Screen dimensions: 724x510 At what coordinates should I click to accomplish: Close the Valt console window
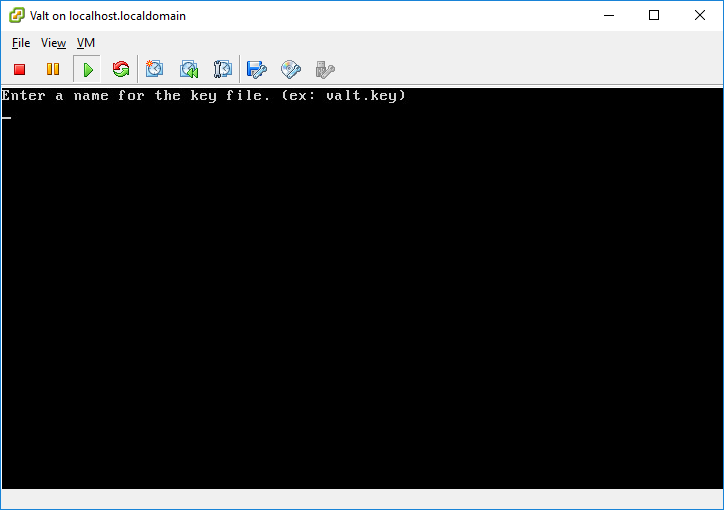point(700,15)
